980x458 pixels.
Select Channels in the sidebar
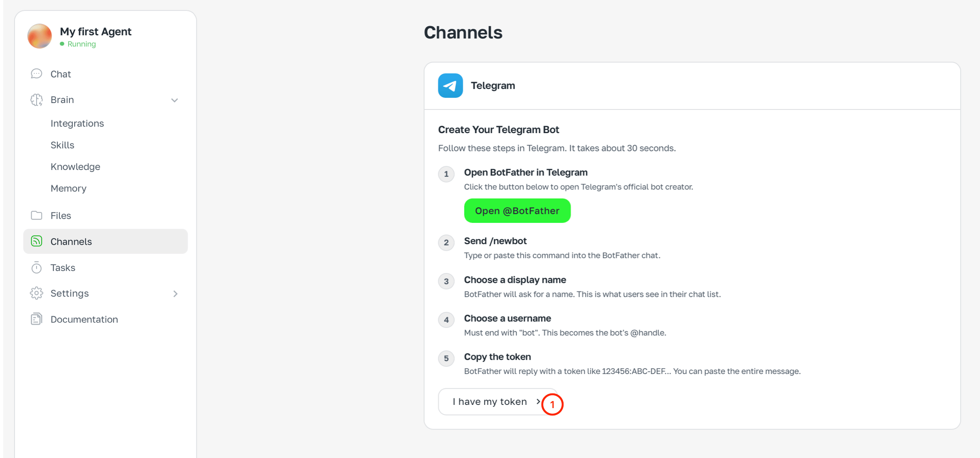pyautogui.click(x=106, y=241)
